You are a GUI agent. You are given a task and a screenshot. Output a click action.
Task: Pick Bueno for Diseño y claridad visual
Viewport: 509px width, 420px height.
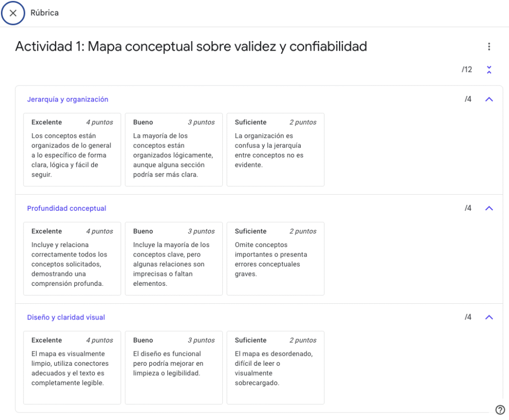pos(173,367)
